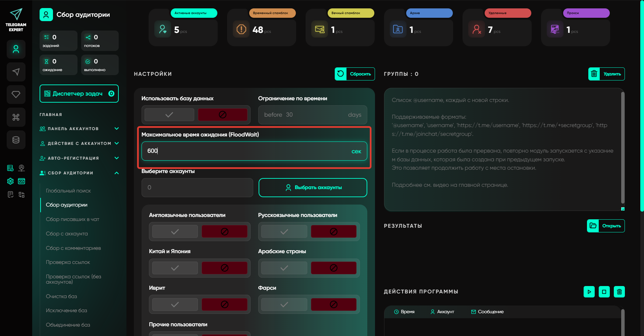Click the database icon in left sidebar
This screenshot has height=336, width=644.
[x=16, y=140]
